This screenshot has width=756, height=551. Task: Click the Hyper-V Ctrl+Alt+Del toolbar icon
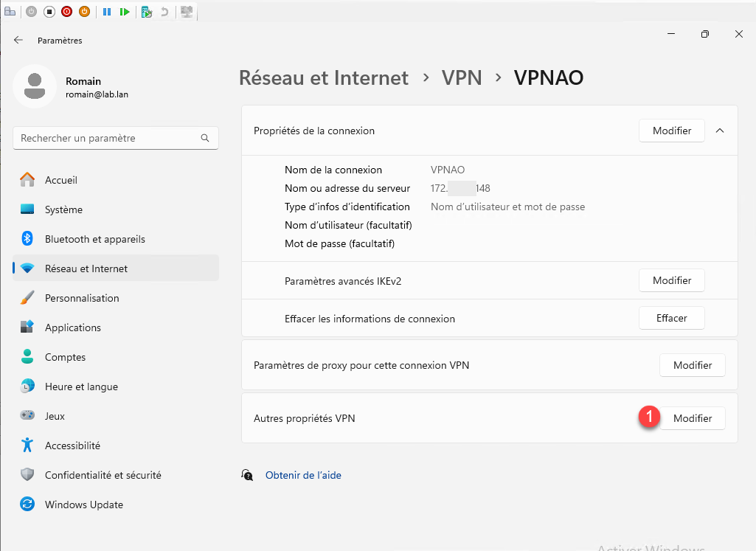pyautogui.click(x=10, y=12)
